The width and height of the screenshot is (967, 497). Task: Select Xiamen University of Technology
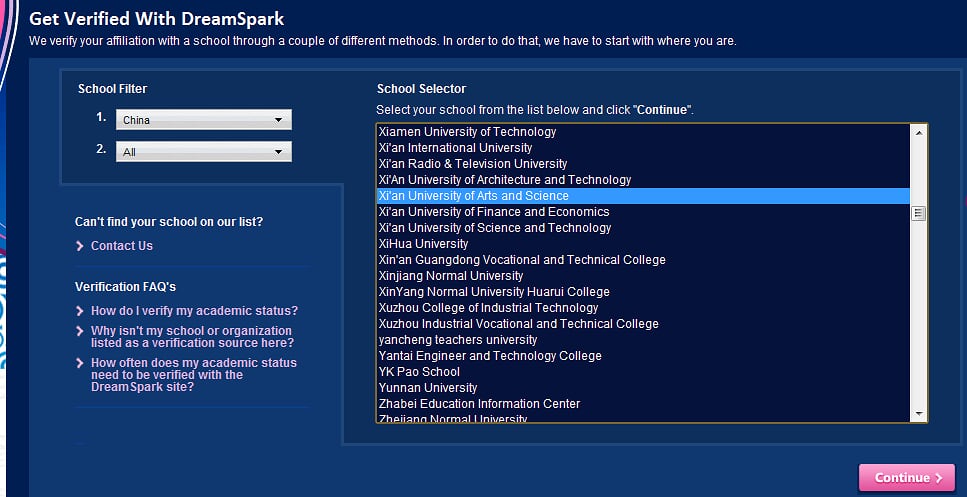point(643,131)
